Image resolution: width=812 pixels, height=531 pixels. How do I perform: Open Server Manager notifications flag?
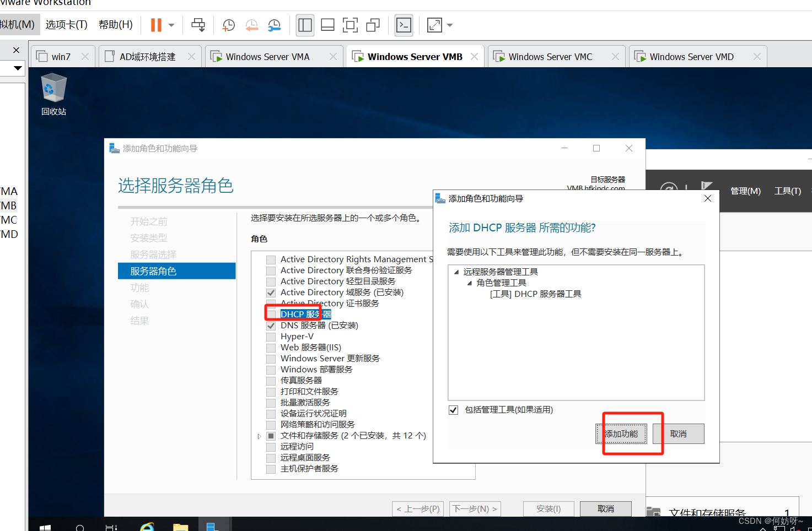point(706,188)
